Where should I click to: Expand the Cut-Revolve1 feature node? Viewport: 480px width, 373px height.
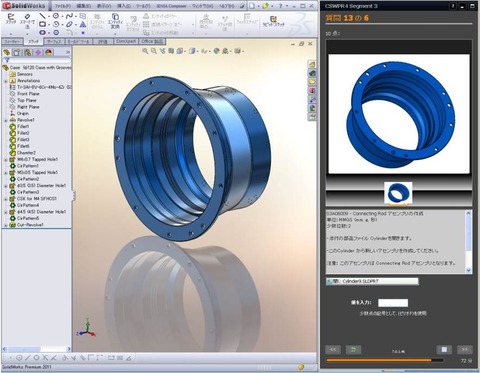pos(6,225)
